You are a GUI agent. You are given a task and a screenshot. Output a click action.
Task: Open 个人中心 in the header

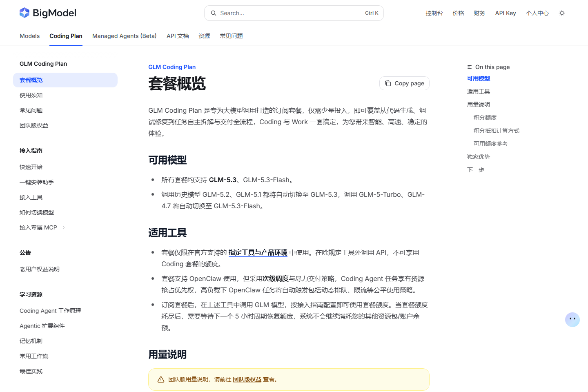click(x=537, y=13)
